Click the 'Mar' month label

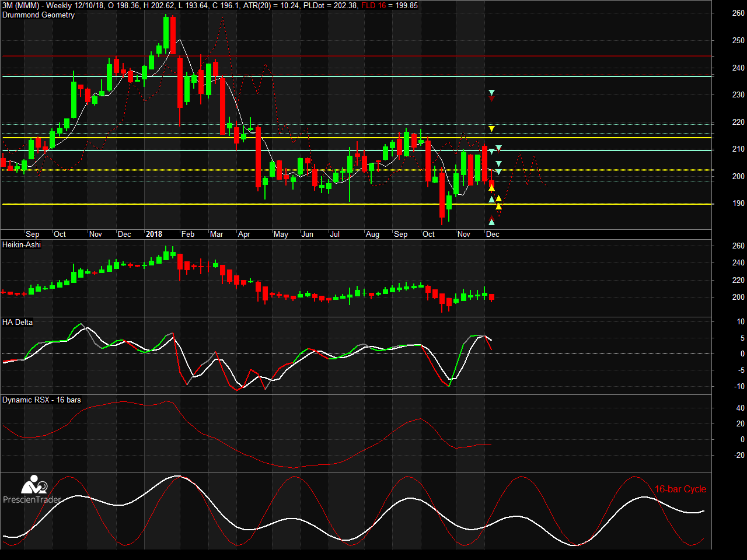[217, 234]
